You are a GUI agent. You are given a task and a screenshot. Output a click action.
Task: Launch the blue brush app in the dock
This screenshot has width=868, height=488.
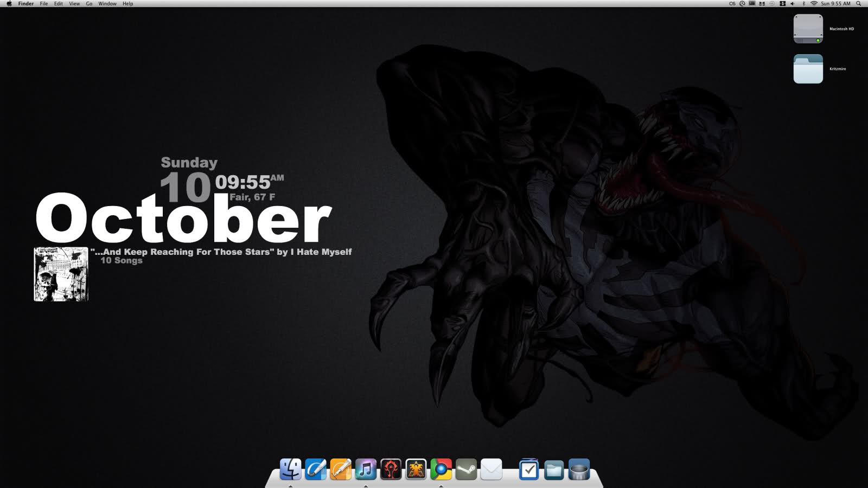pyautogui.click(x=316, y=469)
